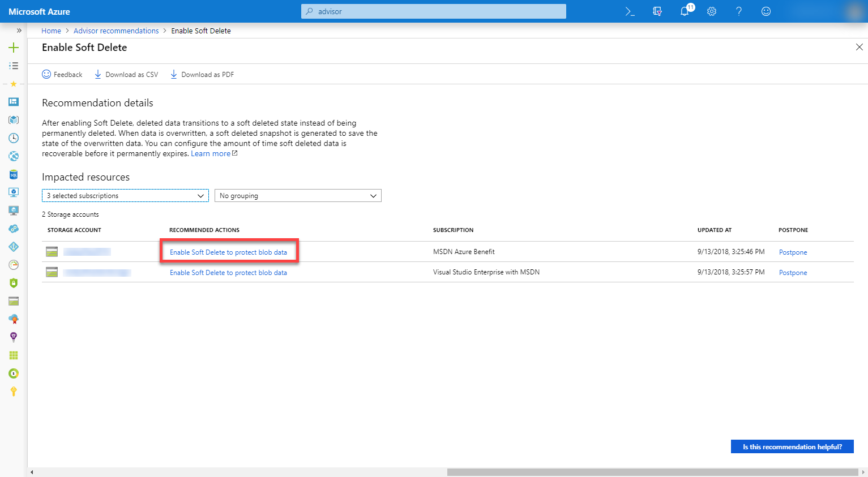This screenshot has height=477, width=868.
Task: Open the '3 selected subscriptions' dropdown
Action: click(125, 196)
